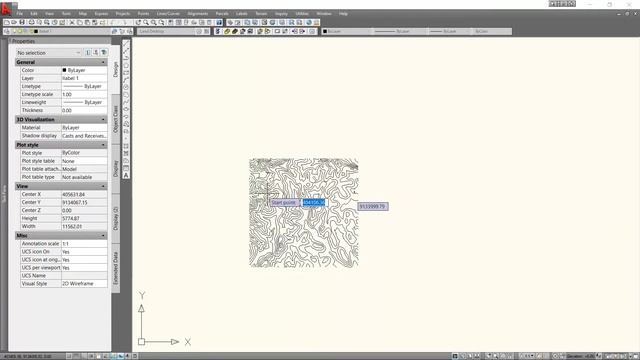This screenshot has height=360, width=640.
Task: Open the Terrain menu
Action: point(261,13)
